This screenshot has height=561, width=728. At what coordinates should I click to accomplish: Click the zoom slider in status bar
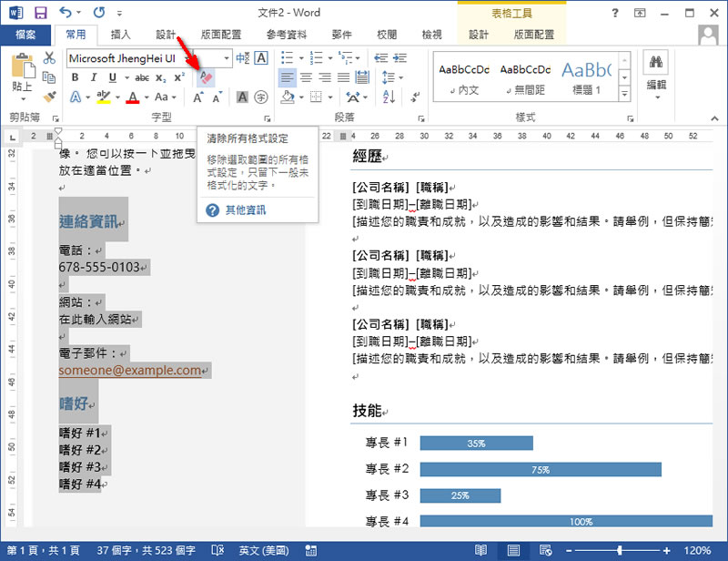620,551
